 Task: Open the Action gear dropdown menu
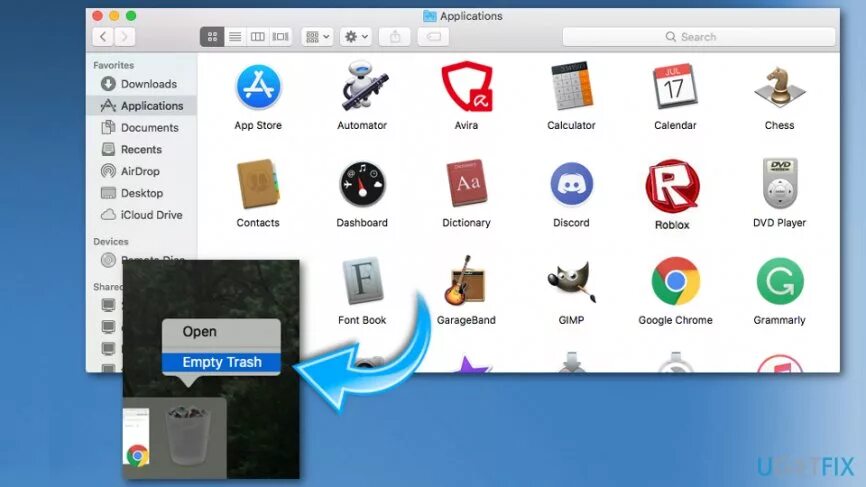pyautogui.click(x=356, y=37)
